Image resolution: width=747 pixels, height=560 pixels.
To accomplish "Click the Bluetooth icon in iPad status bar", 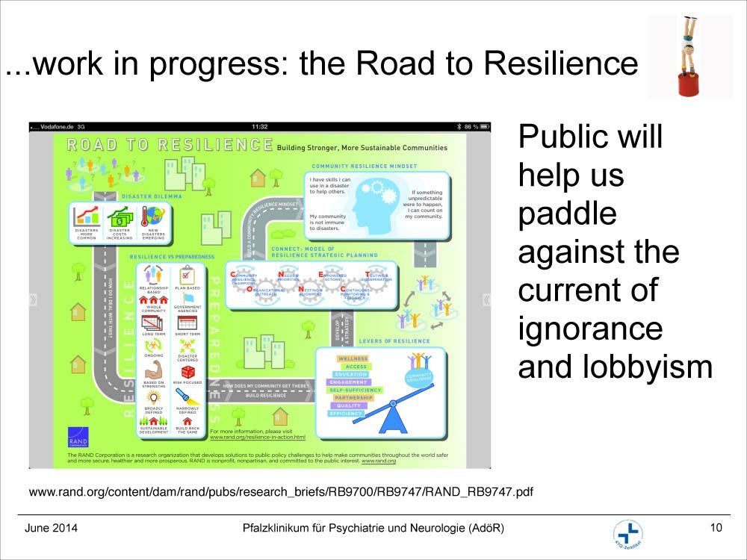I will click(x=457, y=127).
